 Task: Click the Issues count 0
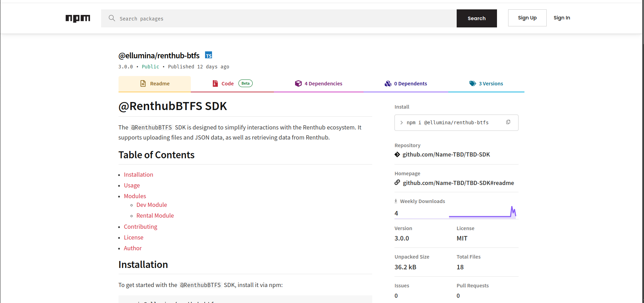pos(396,296)
